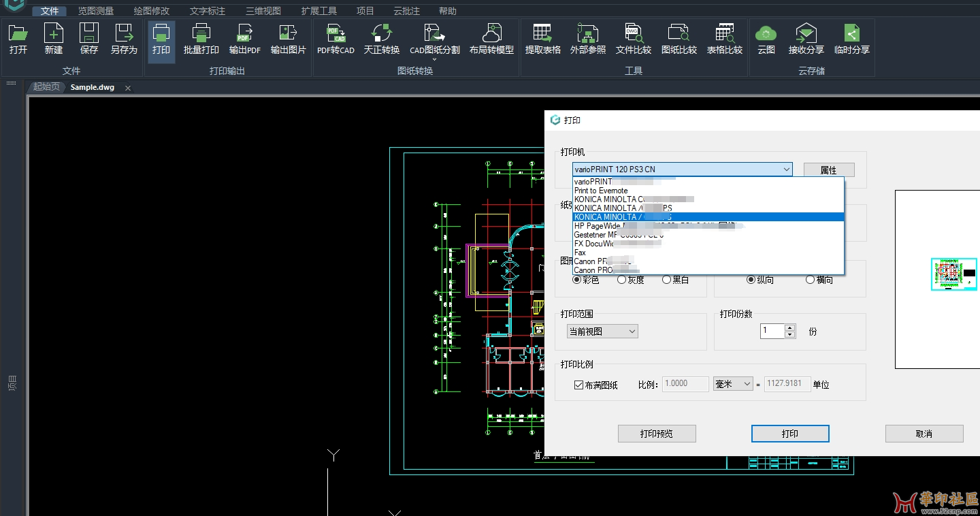Decrease print copies with the down arrow
Image resolution: width=980 pixels, height=516 pixels.
[789, 335]
